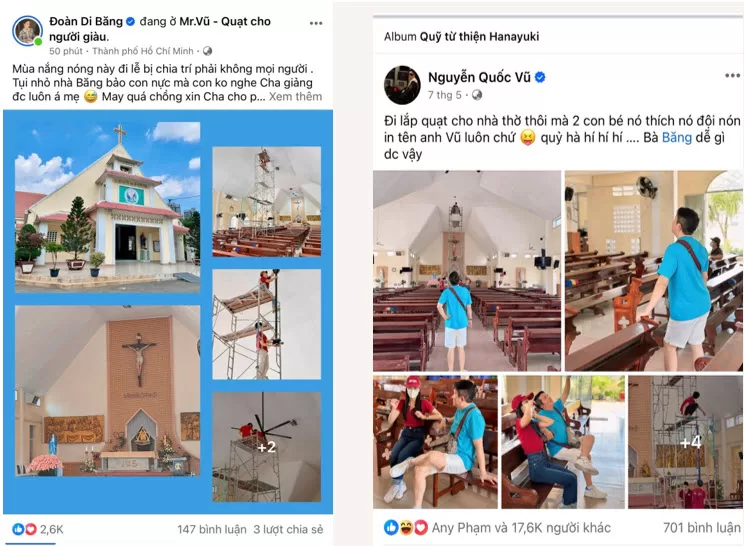Open the +4 more photos thumbnail
This screenshot has height=546, width=744.
point(685,442)
